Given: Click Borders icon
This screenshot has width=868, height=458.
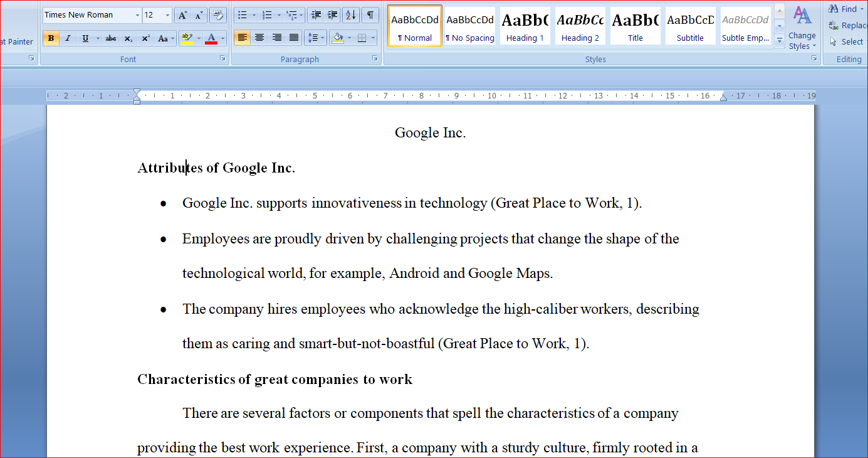Looking at the screenshot, I should pyautogui.click(x=362, y=38).
